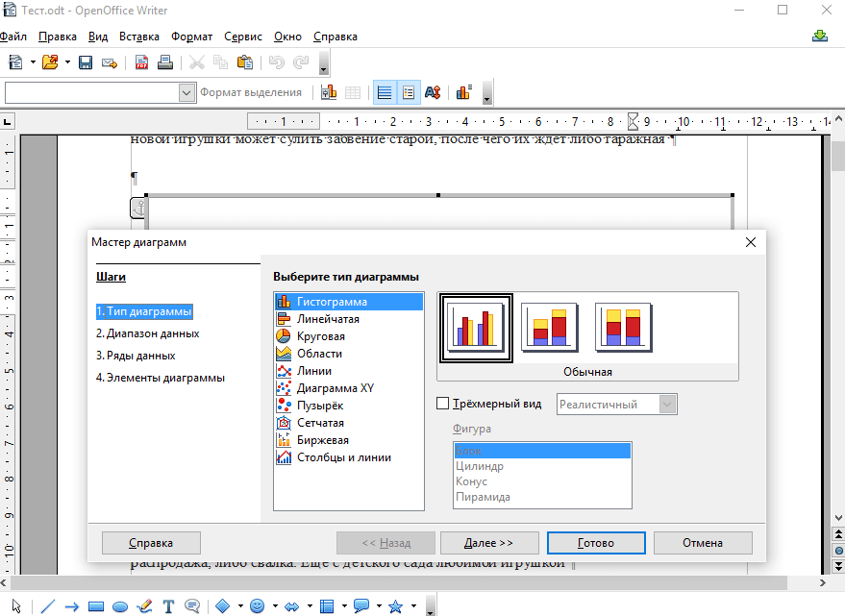Expand the standard toolbar overflow arrow

pos(323,63)
